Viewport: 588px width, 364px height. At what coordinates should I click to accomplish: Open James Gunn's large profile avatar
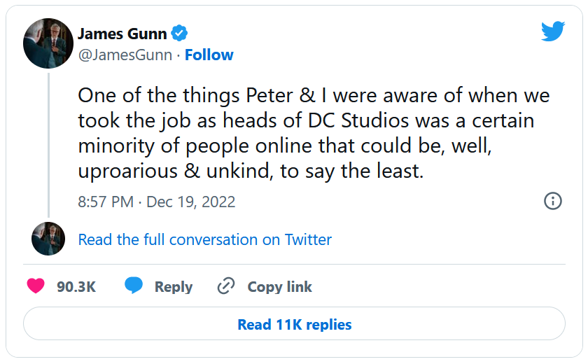click(48, 43)
